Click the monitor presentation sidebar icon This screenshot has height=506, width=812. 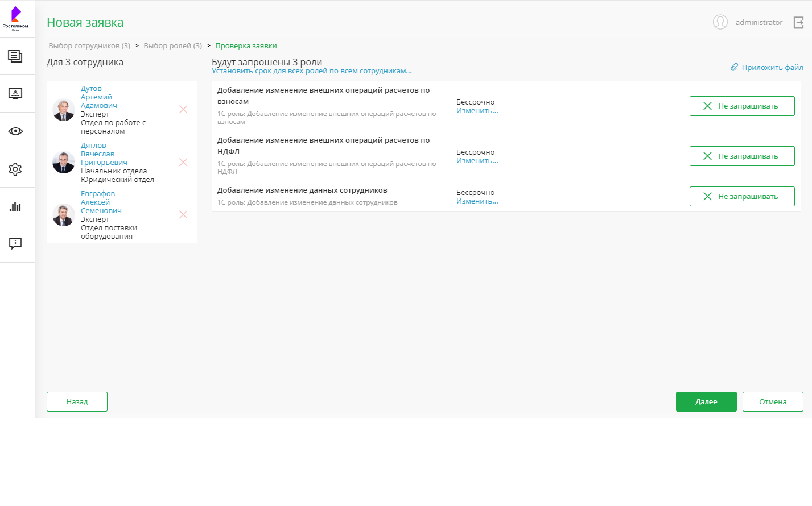tap(15, 94)
